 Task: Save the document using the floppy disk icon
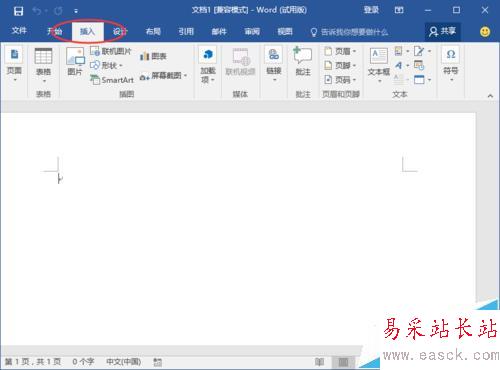18,11
